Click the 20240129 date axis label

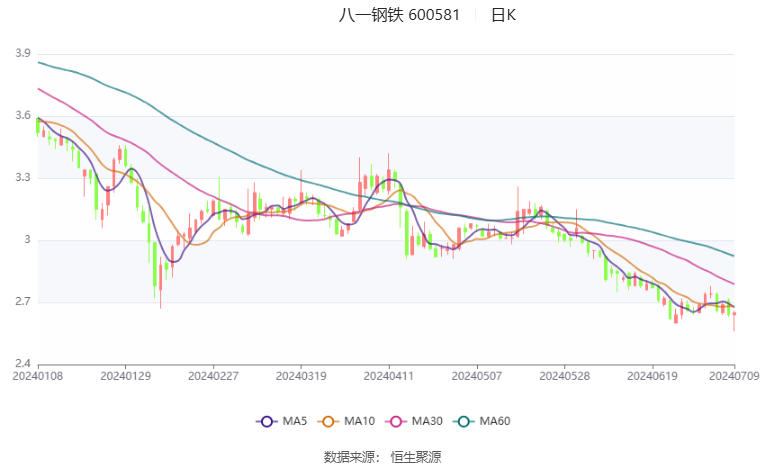click(125, 376)
